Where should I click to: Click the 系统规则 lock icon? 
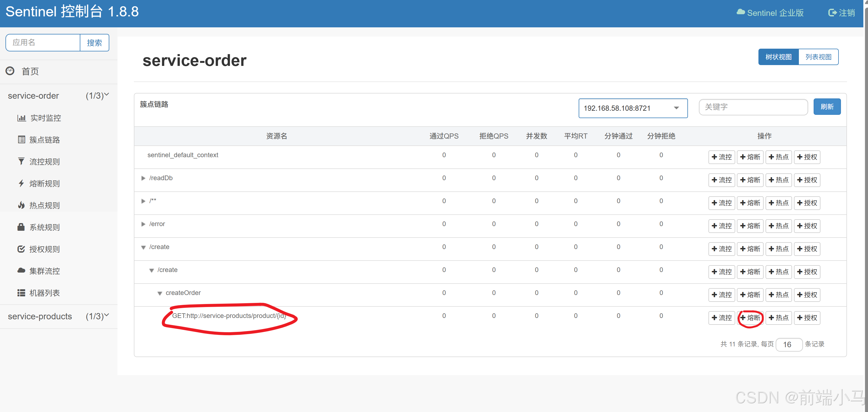pyautogui.click(x=21, y=227)
